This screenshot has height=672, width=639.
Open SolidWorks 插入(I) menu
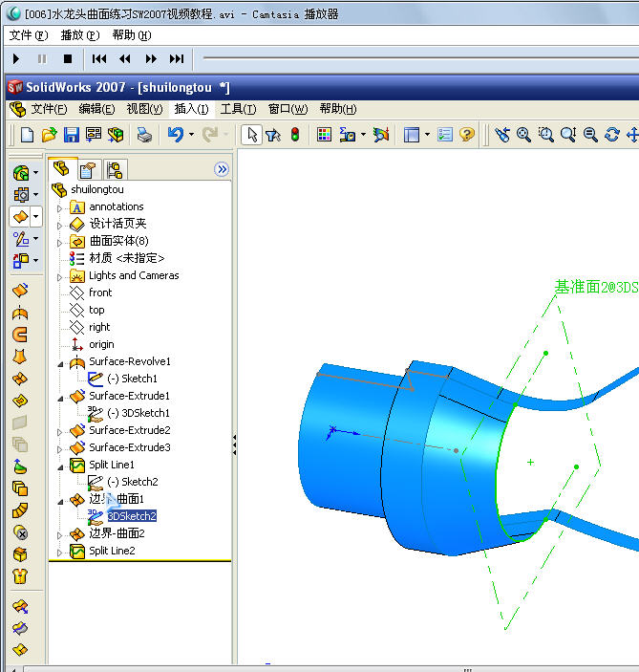(191, 109)
